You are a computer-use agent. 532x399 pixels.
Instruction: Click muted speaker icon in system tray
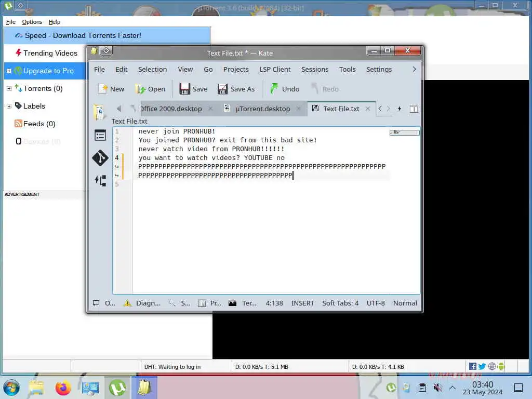(x=437, y=388)
